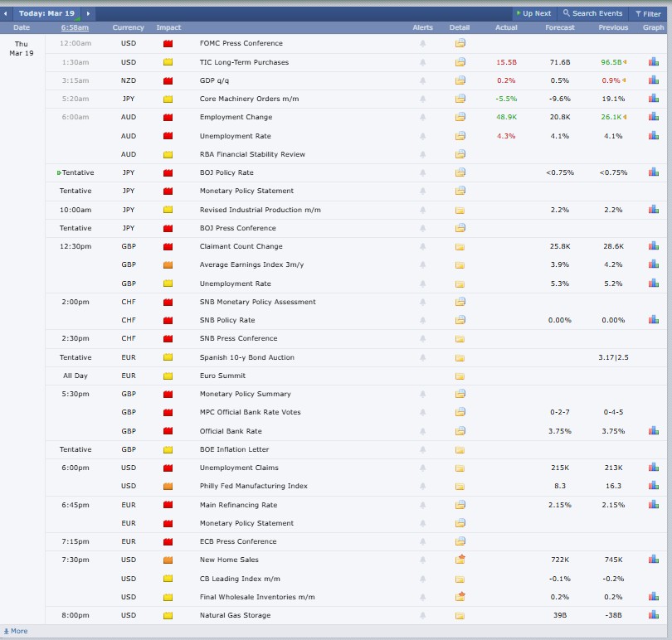The width and height of the screenshot is (672, 640).
Task: Open the Today: Mar 19 date selector
Action: tap(46, 13)
